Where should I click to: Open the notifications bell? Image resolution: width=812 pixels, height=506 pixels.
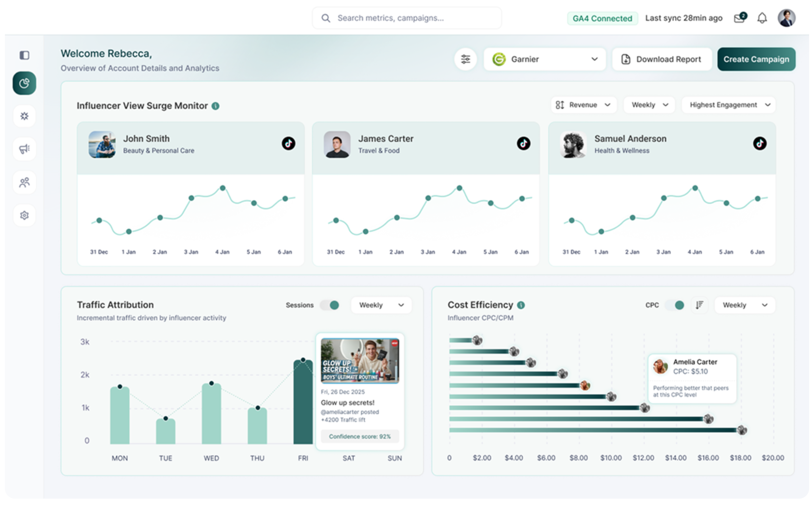tap(762, 18)
